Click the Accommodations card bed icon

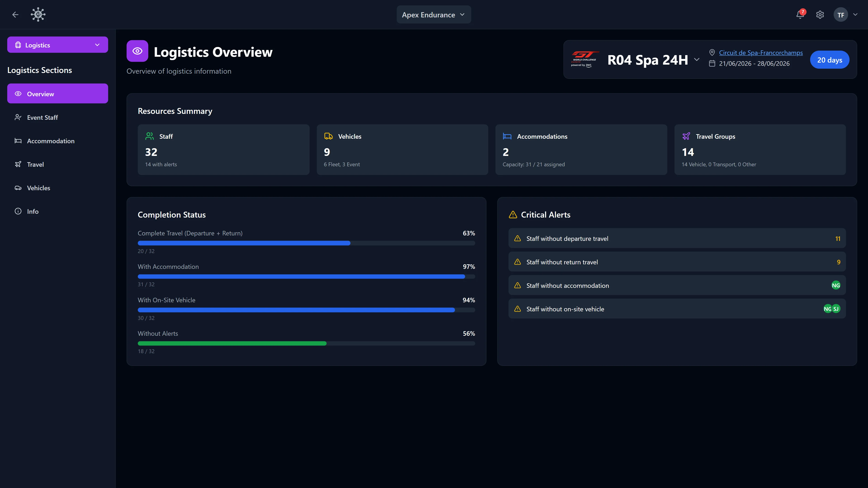pyautogui.click(x=507, y=136)
